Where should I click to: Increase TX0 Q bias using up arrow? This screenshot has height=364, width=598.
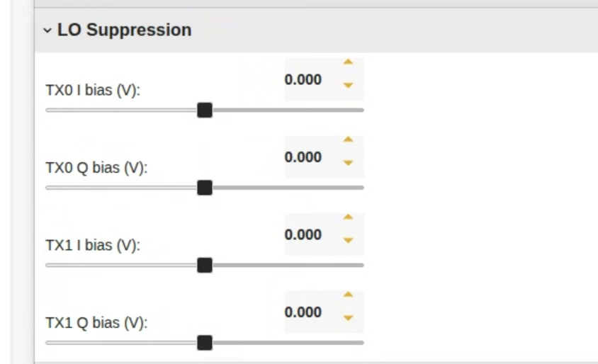click(x=347, y=140)
